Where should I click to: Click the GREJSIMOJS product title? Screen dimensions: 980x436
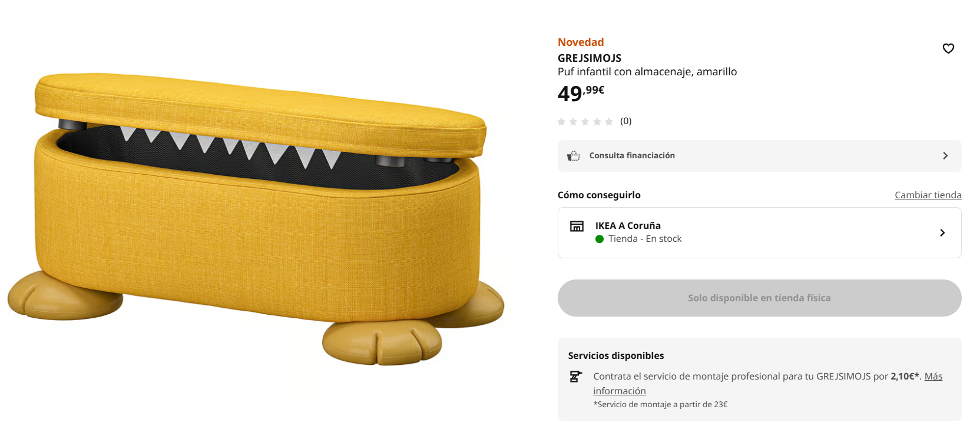click(x=590, y=58)
